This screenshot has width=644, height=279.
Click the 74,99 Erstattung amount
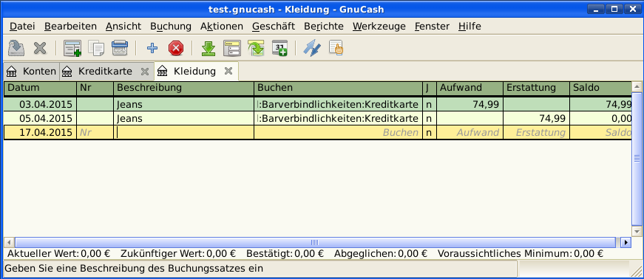(536, 119)
